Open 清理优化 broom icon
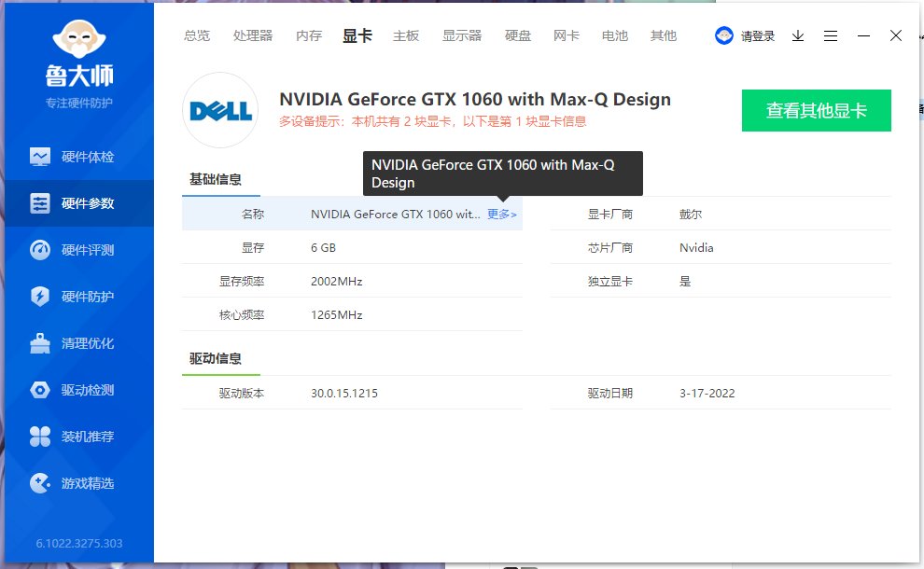The height and width of the screenshot is (569, 924). (x=40, y=343)
